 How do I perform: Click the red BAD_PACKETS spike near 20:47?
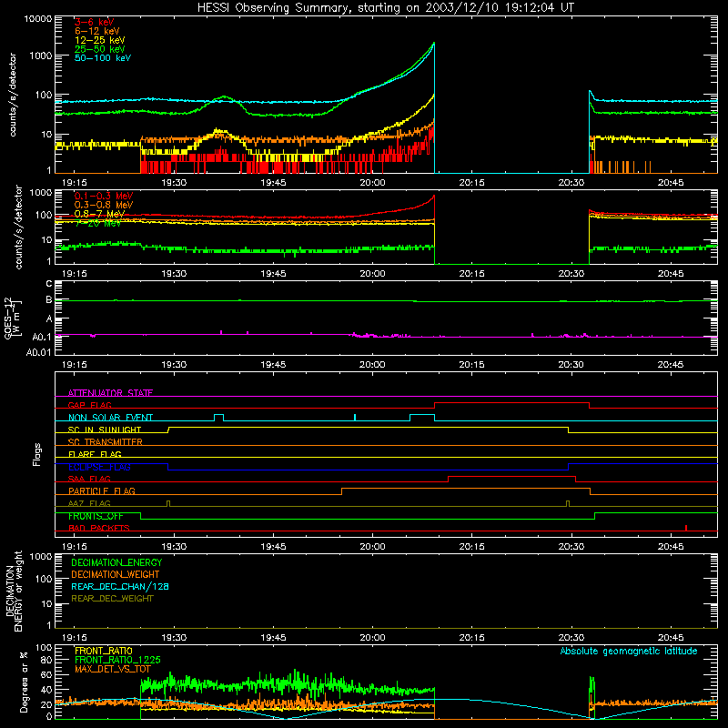click(x=686, y=528)
